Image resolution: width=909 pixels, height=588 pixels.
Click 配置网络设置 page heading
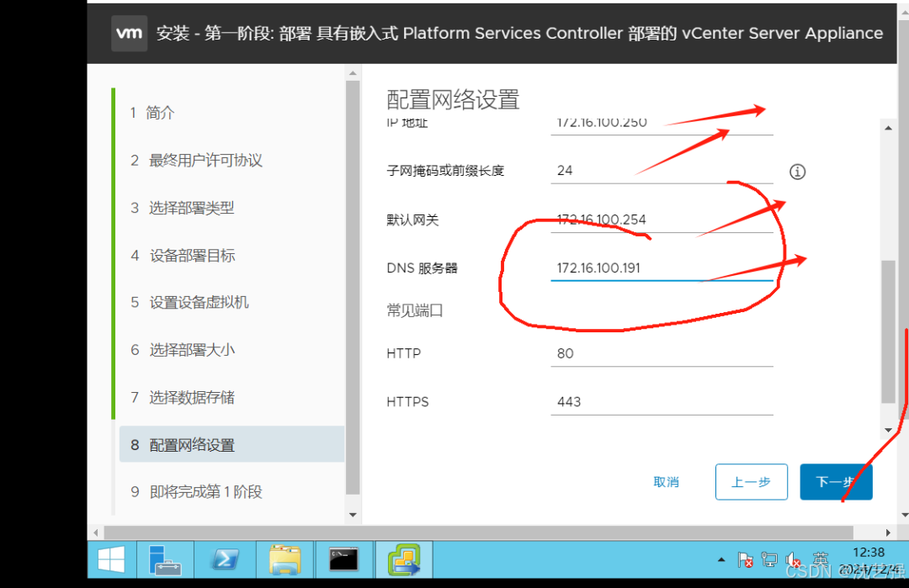coord(453,100)
